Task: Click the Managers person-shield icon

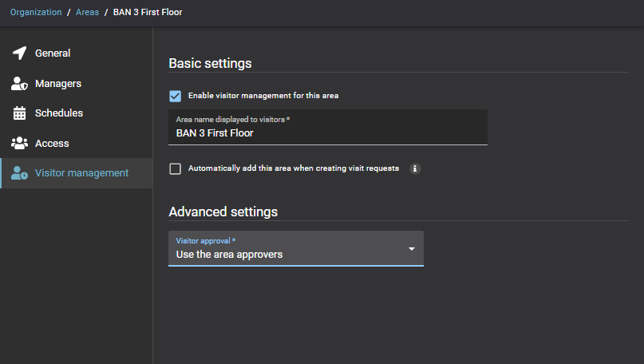Action: [x=20, y=84]
